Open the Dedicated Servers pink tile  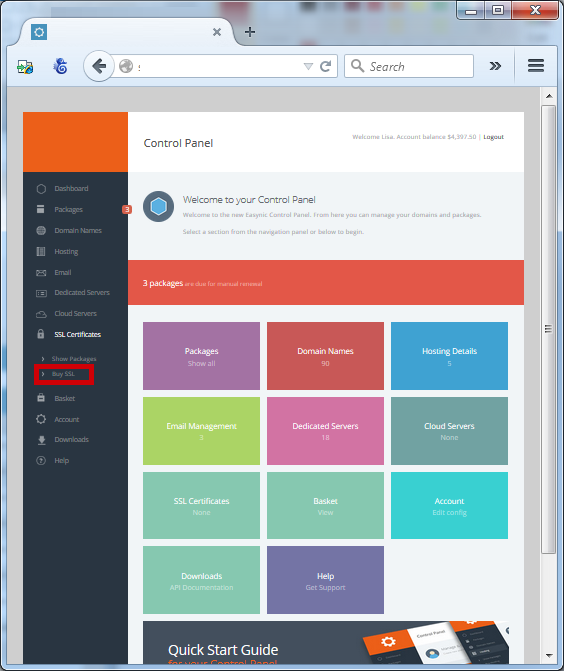pyautogui.click(x=325, y=431)
